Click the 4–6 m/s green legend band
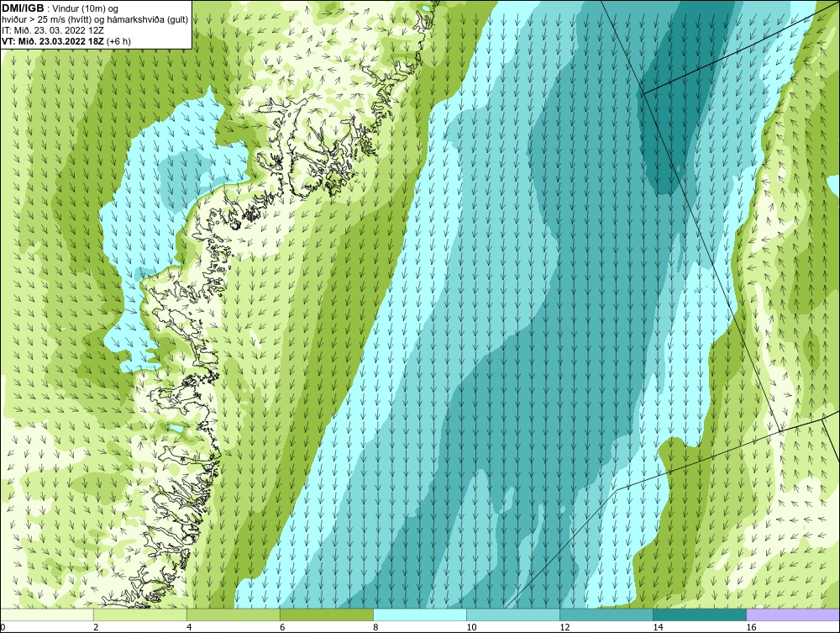The height and width of the screenshot is (633, 840). coord(234,615)
